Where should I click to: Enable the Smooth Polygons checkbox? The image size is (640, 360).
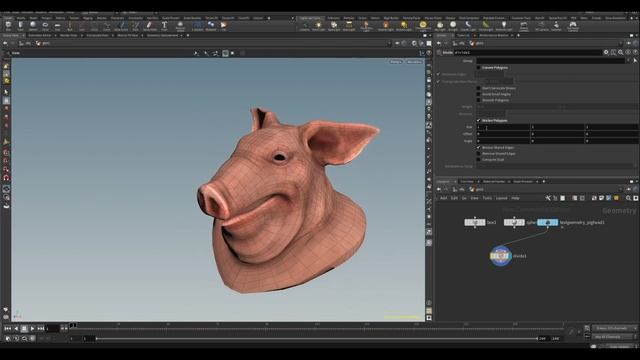[478, 100]
